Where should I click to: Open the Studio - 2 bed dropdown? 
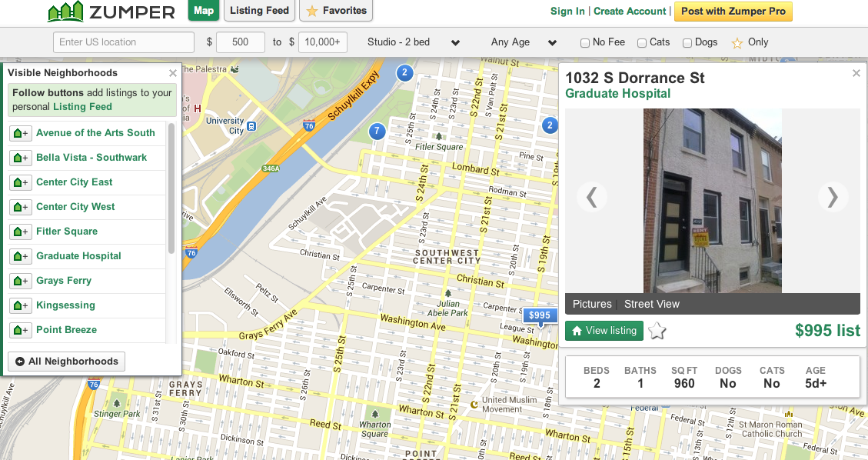click(x=414, y=42)
